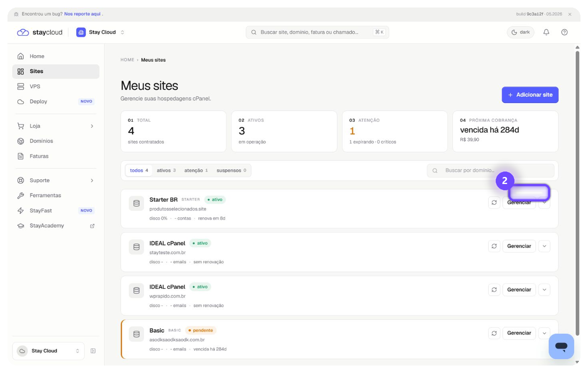Expand the Loja submenu chevron

pyautogui.click(x=92, y=126)
